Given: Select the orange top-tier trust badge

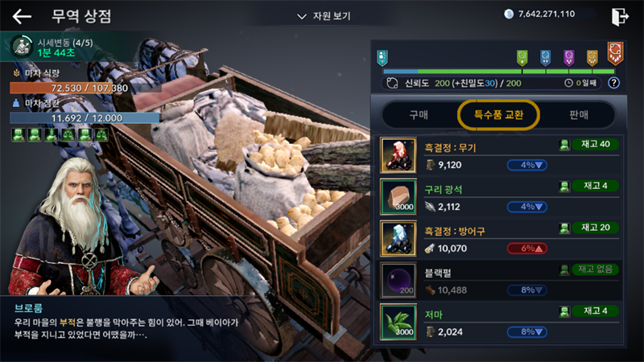Looking at the screenshot, I should tap(615, 53).
